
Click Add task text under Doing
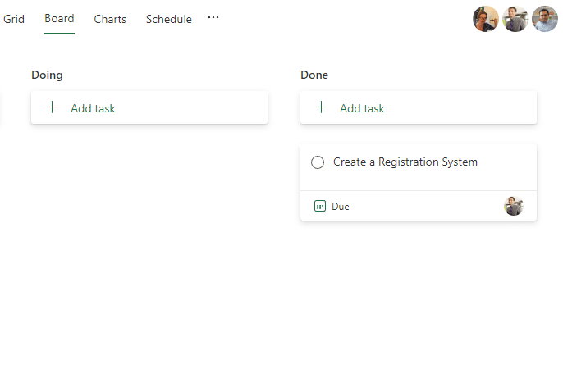coord(93,108)
